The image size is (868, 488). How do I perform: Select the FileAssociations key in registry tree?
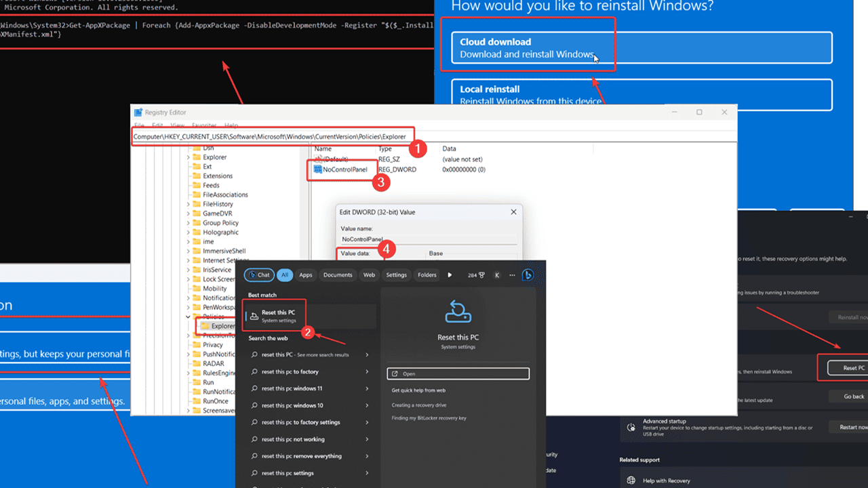pyautogui.click(x=225, y=195)
